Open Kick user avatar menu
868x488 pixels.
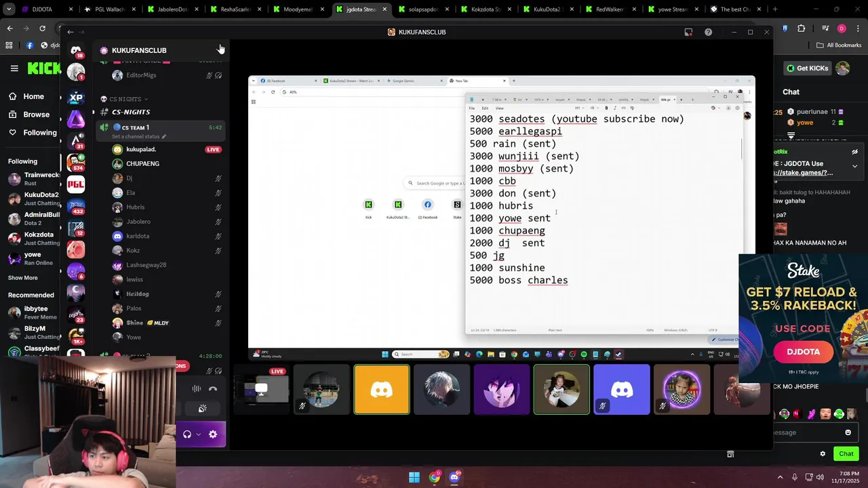[x=842, y=68]
